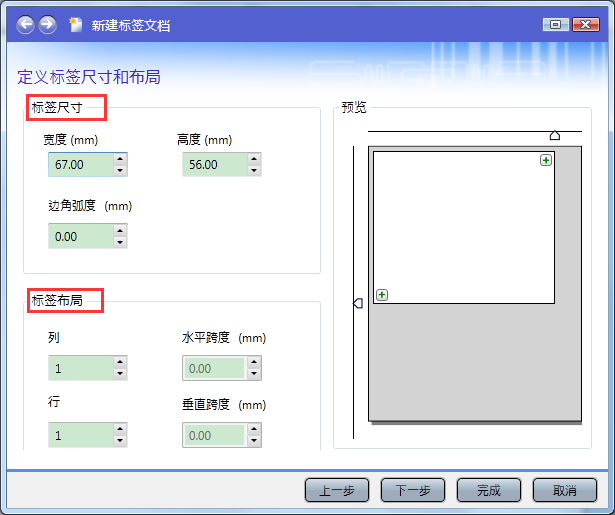Increase 宽度 (mm) with up arrow
Screen dimensions: 615x515
coord(120,159)
